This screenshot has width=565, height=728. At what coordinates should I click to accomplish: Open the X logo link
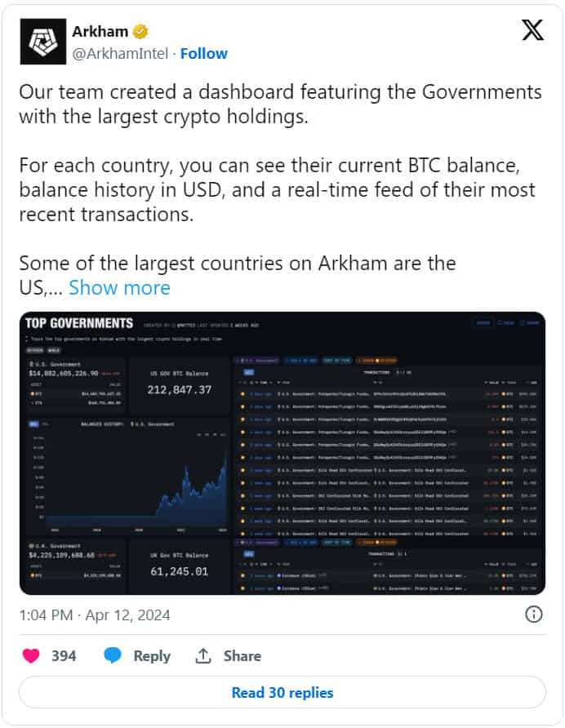point(532,30)
